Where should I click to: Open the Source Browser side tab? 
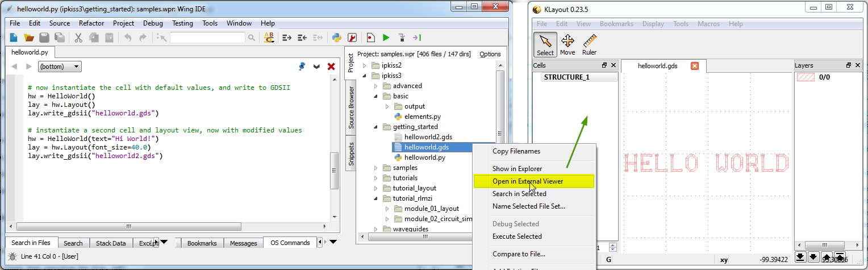coord(350,107)
